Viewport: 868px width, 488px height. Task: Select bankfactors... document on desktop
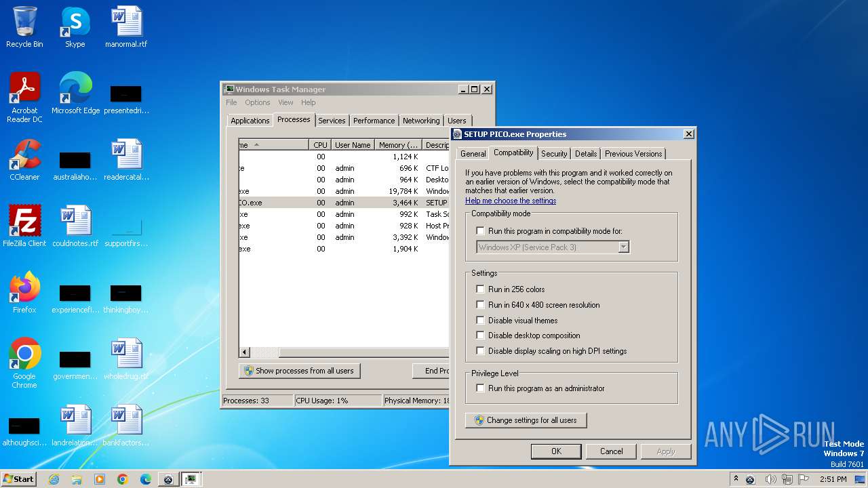(x=126, y=426)
